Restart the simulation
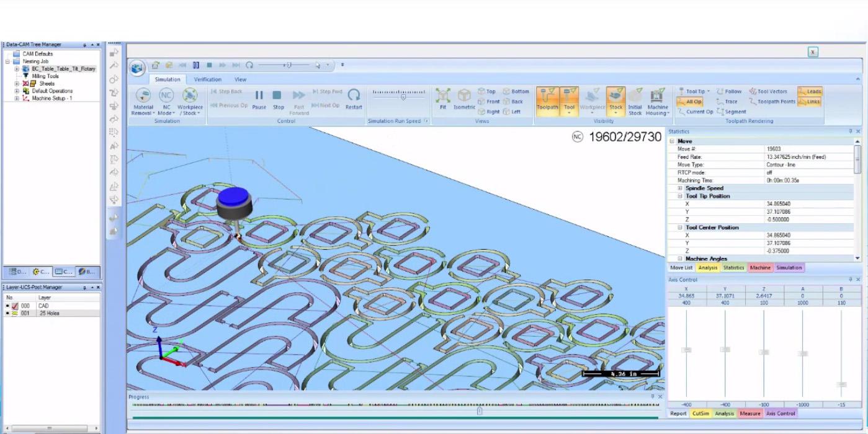868x434 pixels. pos(354,99)
